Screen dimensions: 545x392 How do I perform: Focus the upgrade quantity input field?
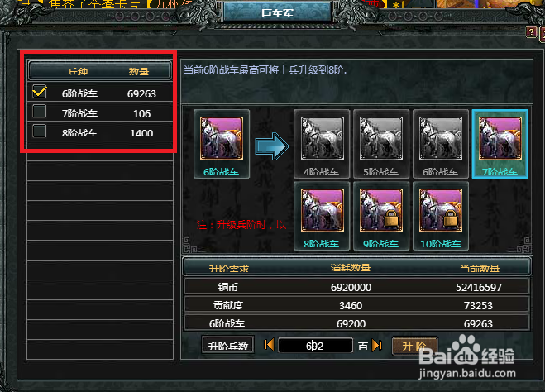pyautogui.click(x=315, y=346)
